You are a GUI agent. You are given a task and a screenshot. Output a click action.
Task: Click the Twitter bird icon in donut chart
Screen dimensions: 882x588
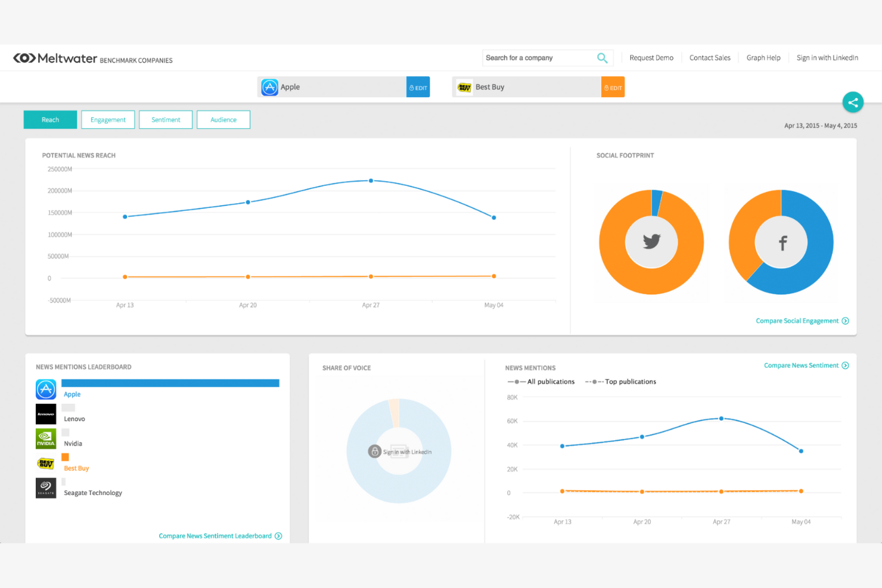click(x=651, y=241)
